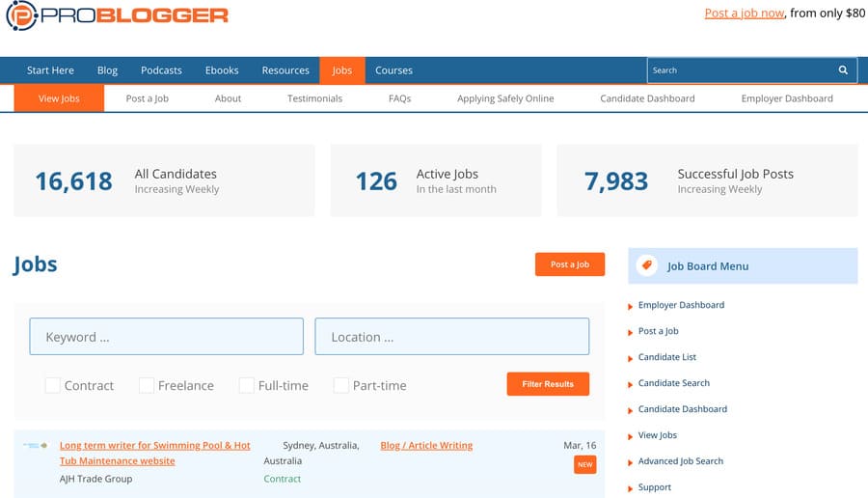
Task: Check the Full-time filter box
Action: pos(247,385)
